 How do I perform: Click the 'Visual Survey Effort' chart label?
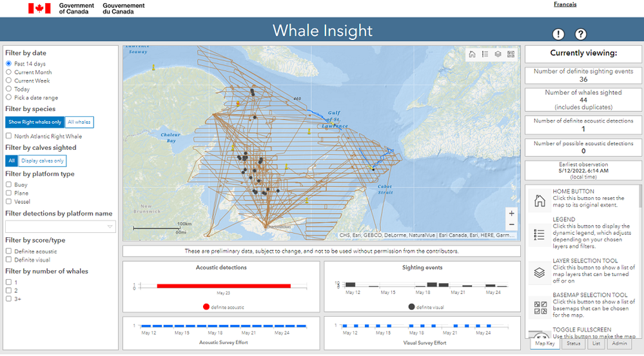[x=425, y=343]
